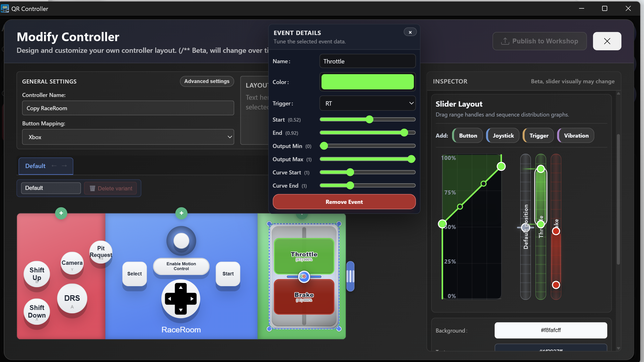
Task: Click the top-right curve graph point
Action: pos(501,167)
